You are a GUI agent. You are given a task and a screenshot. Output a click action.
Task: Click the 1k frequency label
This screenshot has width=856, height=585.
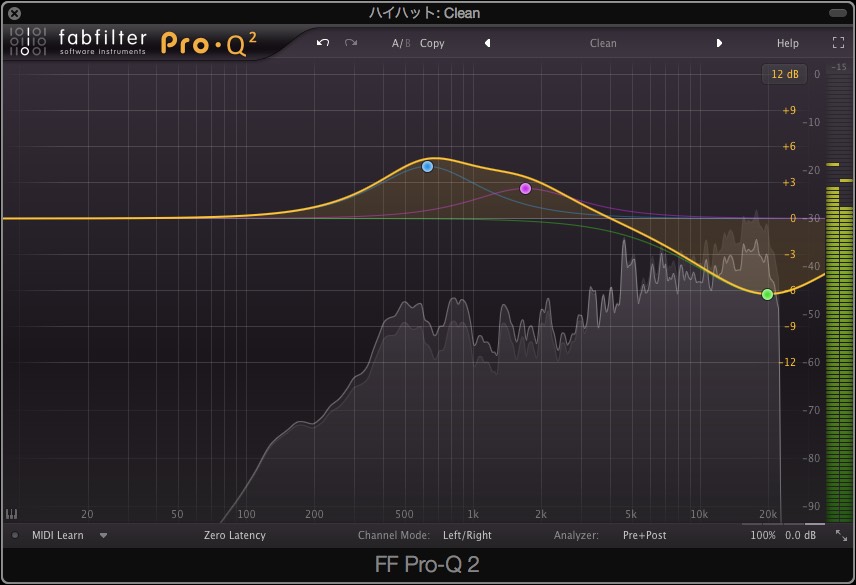point(473,514)
